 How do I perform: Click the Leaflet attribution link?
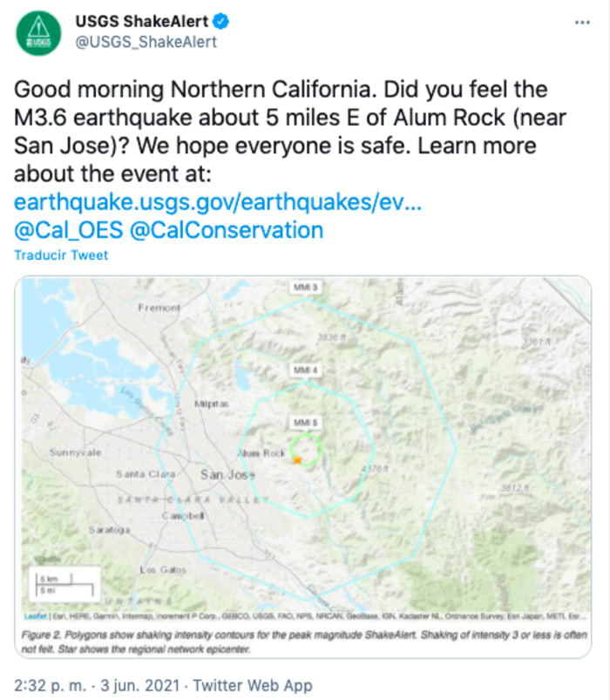tap(34, 615)
